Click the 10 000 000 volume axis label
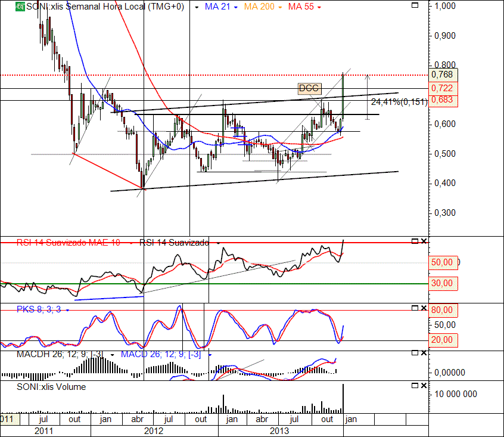The width and height of the screenshot is (504, 437). click(x=456, y=394)
